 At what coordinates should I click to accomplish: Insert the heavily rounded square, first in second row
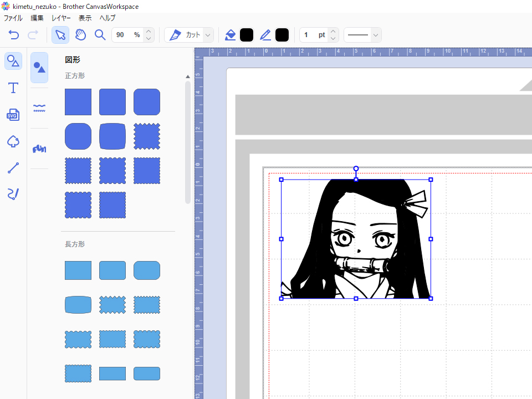[78, 136]
